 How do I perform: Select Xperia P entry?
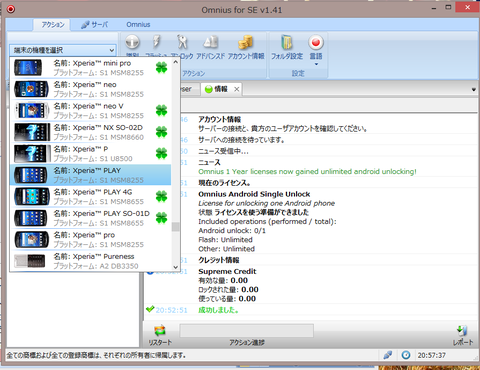(x=91, y=153)
